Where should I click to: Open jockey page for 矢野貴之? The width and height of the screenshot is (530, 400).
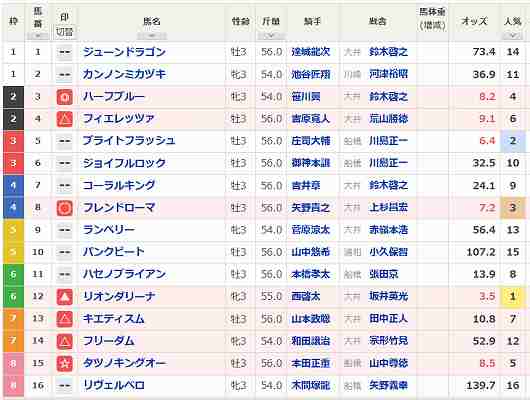pyautogui.click(x=310, y=208)
